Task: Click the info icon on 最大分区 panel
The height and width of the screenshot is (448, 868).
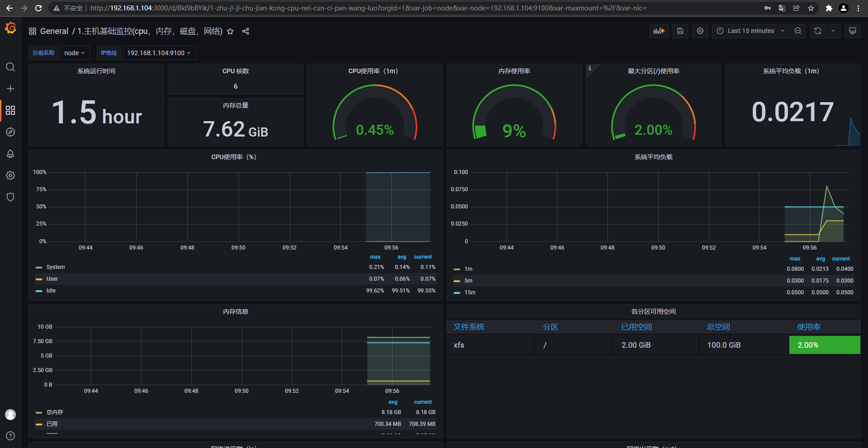Action: pos(590,68)
